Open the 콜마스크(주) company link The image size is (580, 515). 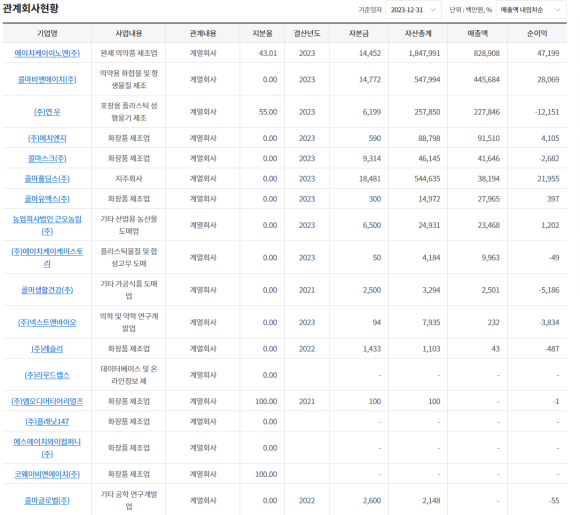(x=47, y=158)
